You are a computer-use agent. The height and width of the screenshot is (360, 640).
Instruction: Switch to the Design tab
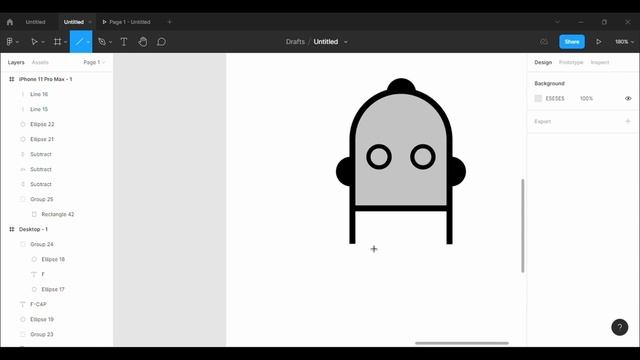tap(543, 62)
